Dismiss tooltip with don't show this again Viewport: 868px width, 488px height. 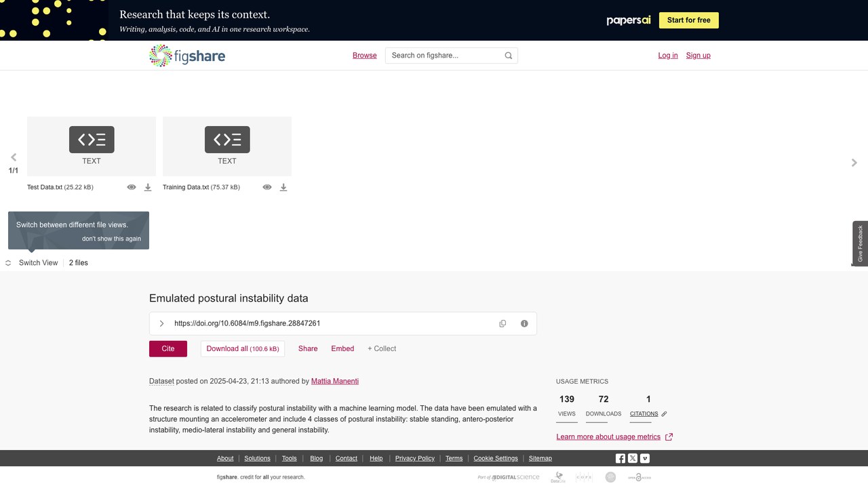112,239
